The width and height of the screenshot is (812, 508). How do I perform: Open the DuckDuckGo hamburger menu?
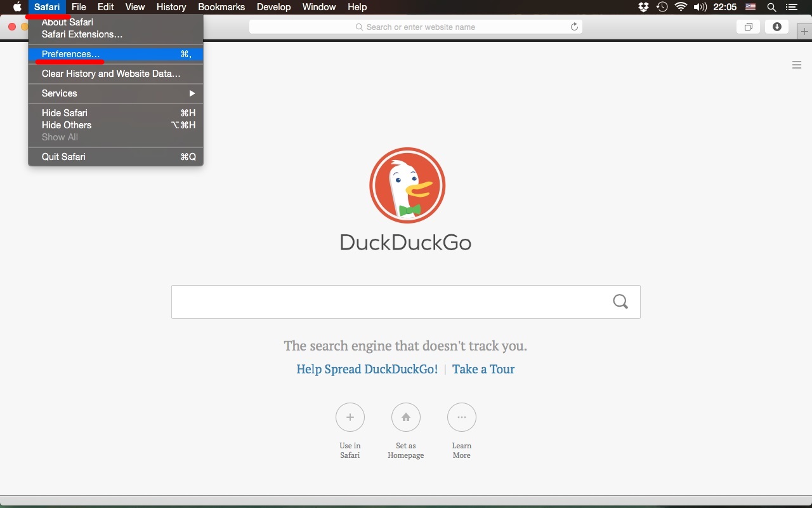pyautogui.click(x=797, y=65)
